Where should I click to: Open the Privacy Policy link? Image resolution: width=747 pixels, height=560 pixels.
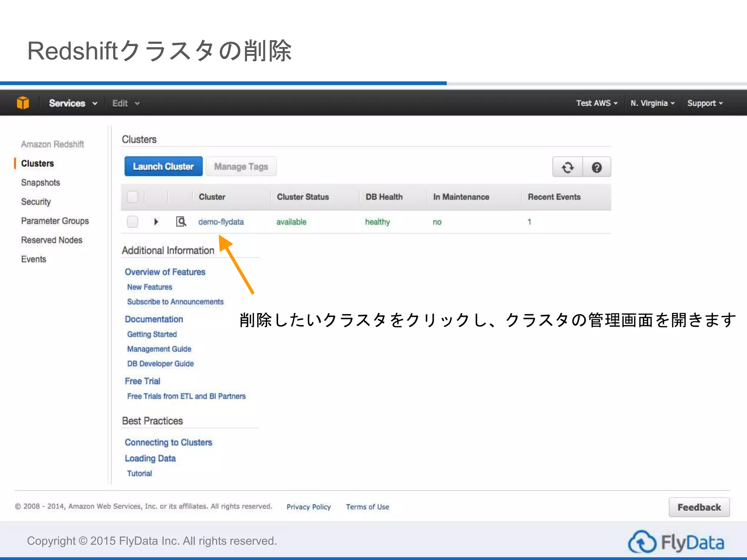point(309,507)
